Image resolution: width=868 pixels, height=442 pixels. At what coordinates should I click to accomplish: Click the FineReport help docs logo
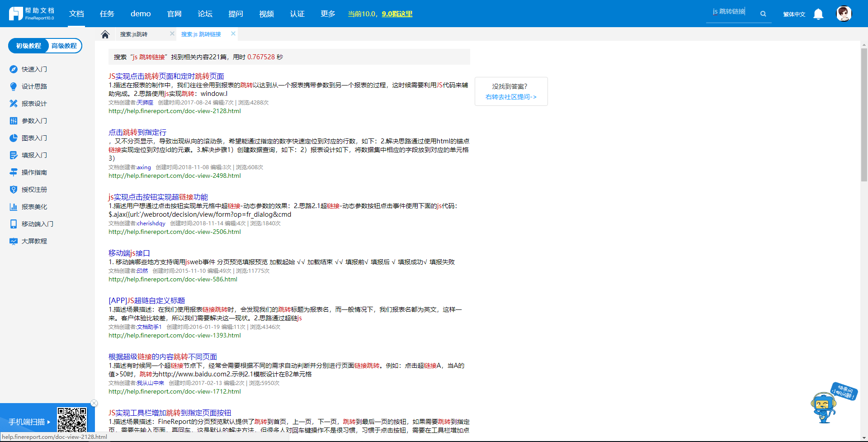[32, 14]
